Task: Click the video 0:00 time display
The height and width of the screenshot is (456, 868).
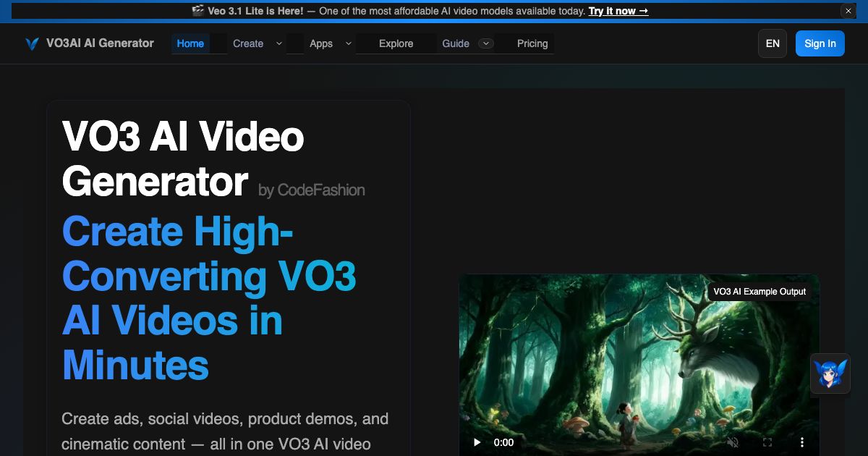Action: 503,442
